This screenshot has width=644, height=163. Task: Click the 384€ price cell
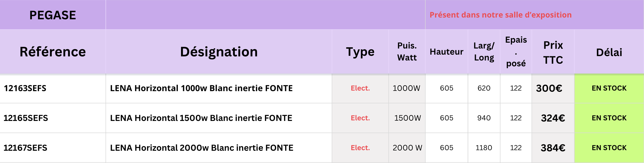[553, 148]
